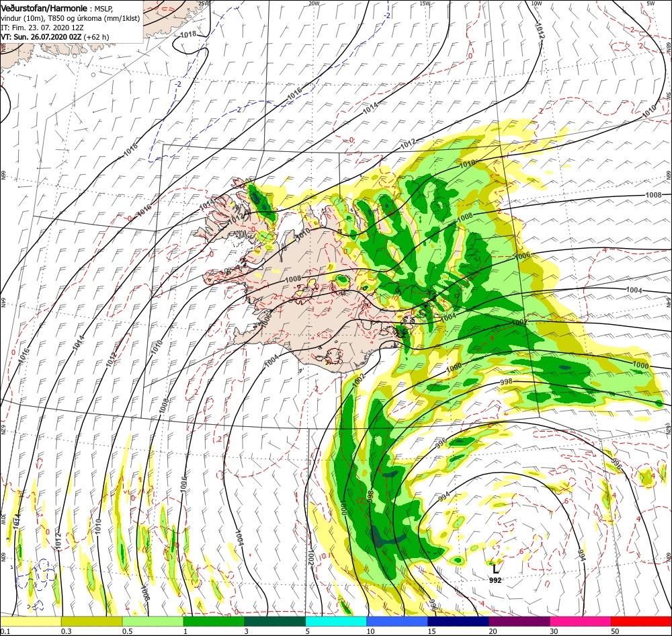Click the yellow 0.1–0.3 legend swatch

coord(30,621)
